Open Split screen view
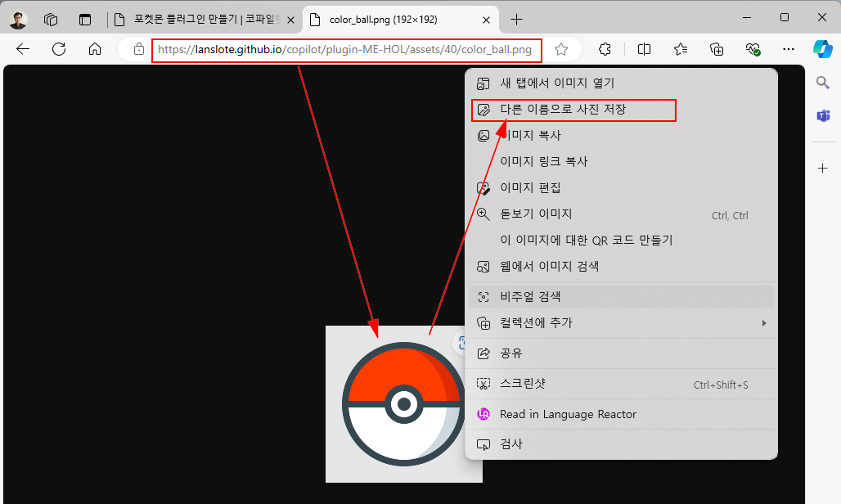 pyautogui.click(x=644, y=49)
